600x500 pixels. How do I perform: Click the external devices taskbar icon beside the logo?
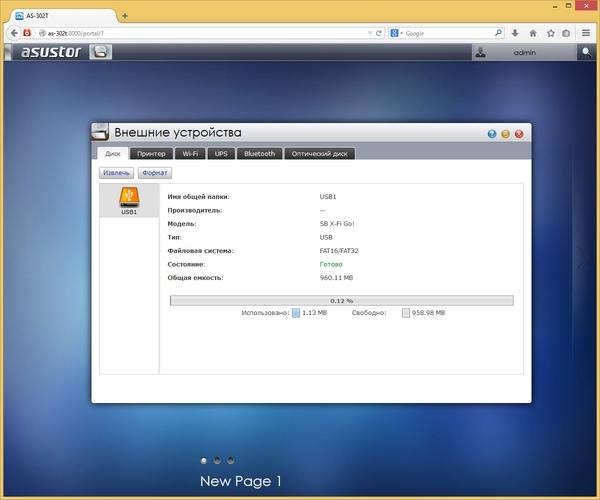[x=101, y=52]
